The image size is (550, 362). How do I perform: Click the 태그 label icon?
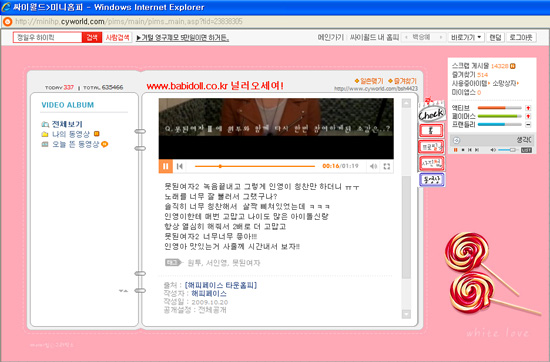174,262
